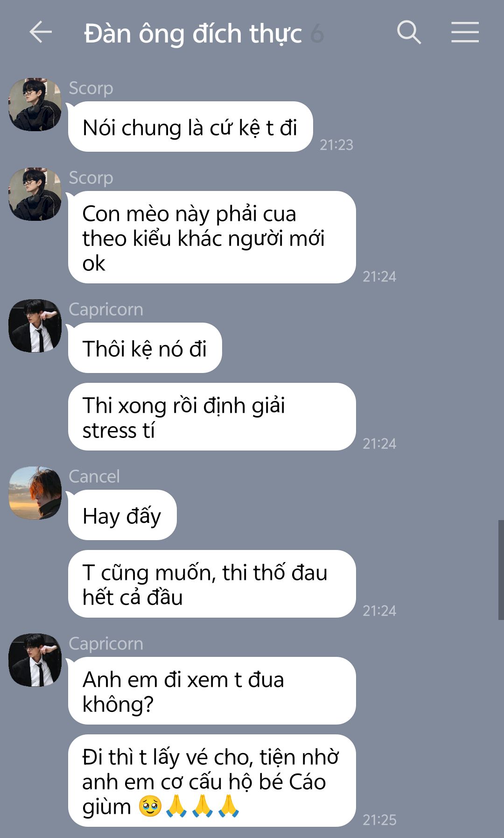Screen dimensions: 504x838
Task: Open Scorp's avatar next to 'Nói chung' message
Action: (35, 105)
